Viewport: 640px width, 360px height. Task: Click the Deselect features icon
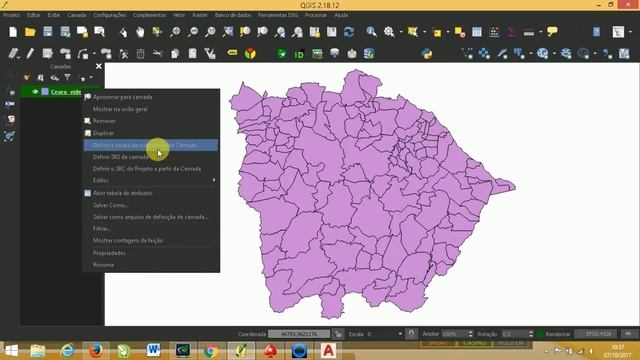[460, 32]
